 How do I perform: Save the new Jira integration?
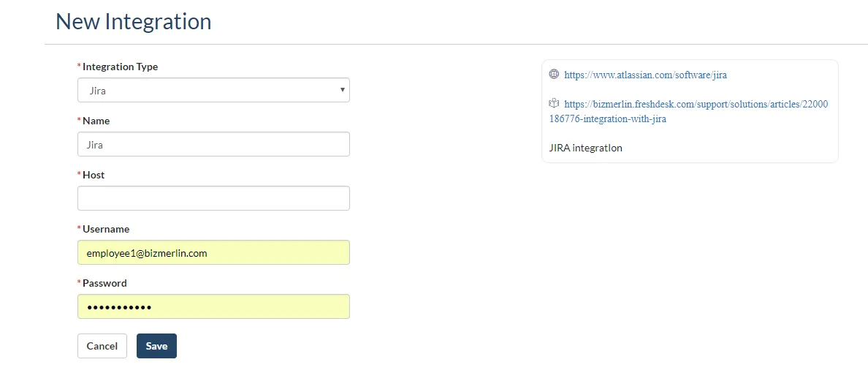pos(156,346)
